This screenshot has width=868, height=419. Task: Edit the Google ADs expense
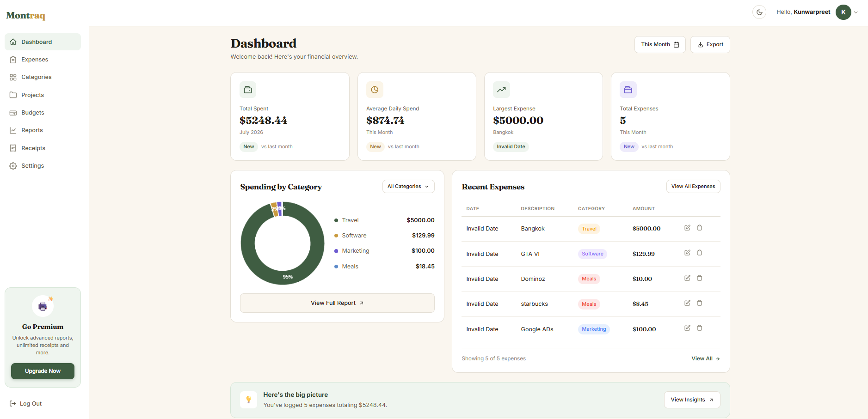coord(687,328)
